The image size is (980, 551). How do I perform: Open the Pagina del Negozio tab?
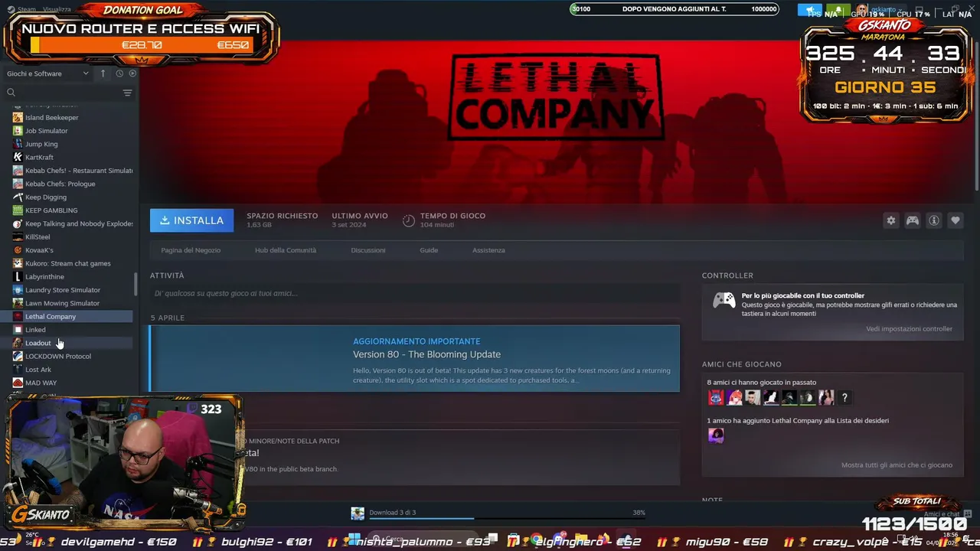pyautogui.click(x=191, y=250)
